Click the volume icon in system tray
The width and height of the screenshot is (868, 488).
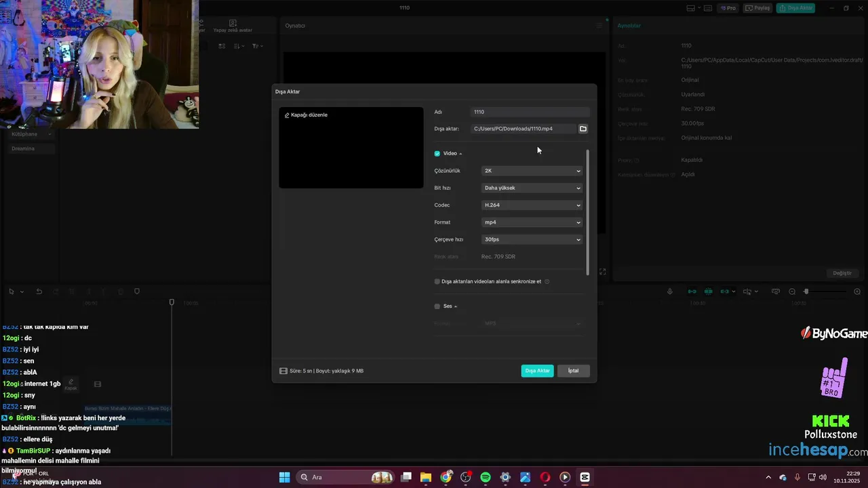click(x=823, y=477)
